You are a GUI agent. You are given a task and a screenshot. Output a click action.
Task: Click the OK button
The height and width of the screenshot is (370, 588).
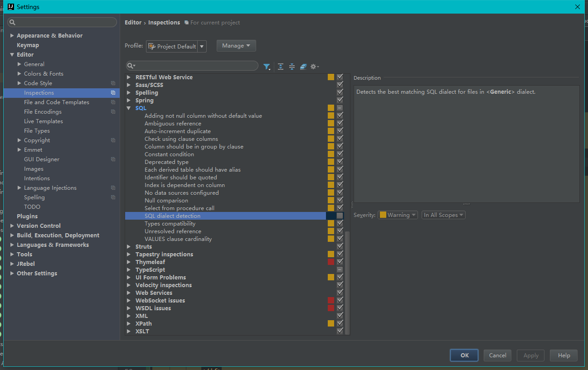tap(464, 356)
